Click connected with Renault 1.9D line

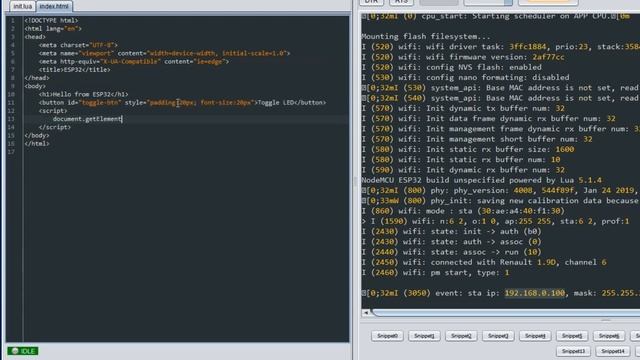(484, 262)
